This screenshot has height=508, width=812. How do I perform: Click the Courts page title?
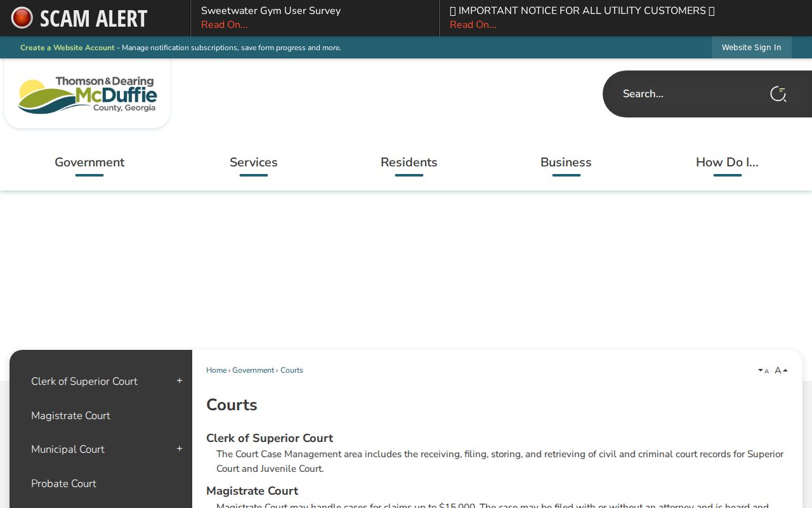[x=232, y=405]
